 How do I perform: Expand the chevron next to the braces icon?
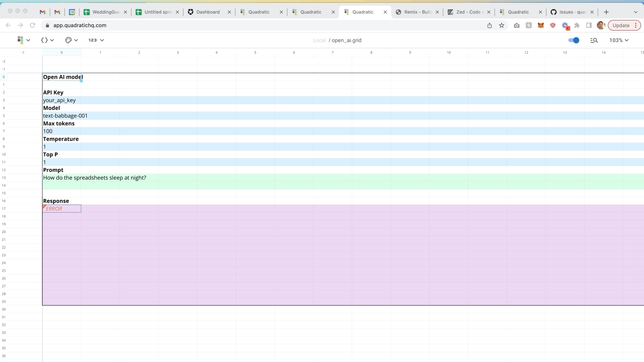(x=52, y=40)
